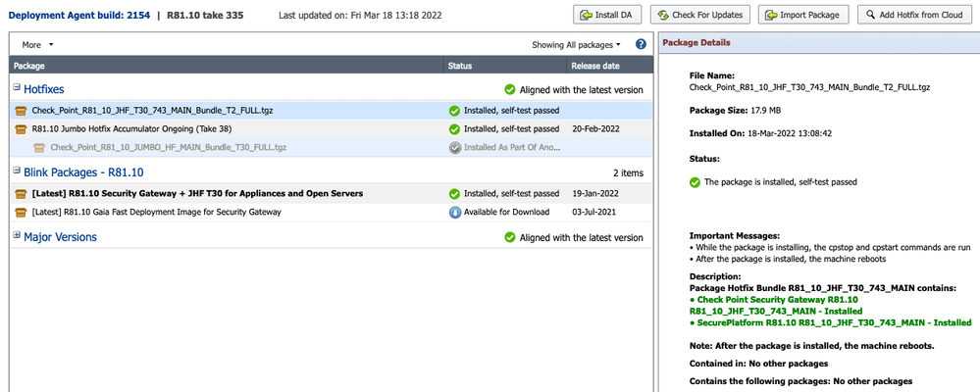
Task: Click faded package icon of JUMBO_HF_MAIN_Bundle_T30_FULL.tgz
Action: (x=39, y=147)
